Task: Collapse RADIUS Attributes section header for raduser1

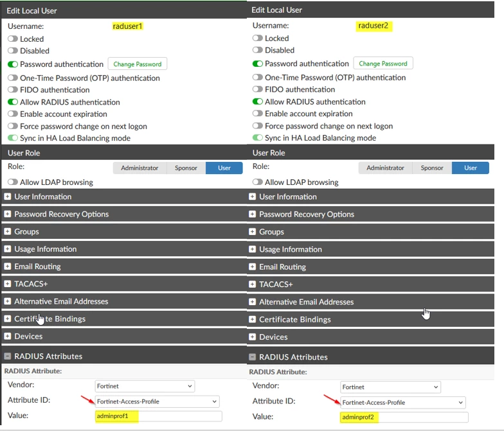Action: click(124, 356)
